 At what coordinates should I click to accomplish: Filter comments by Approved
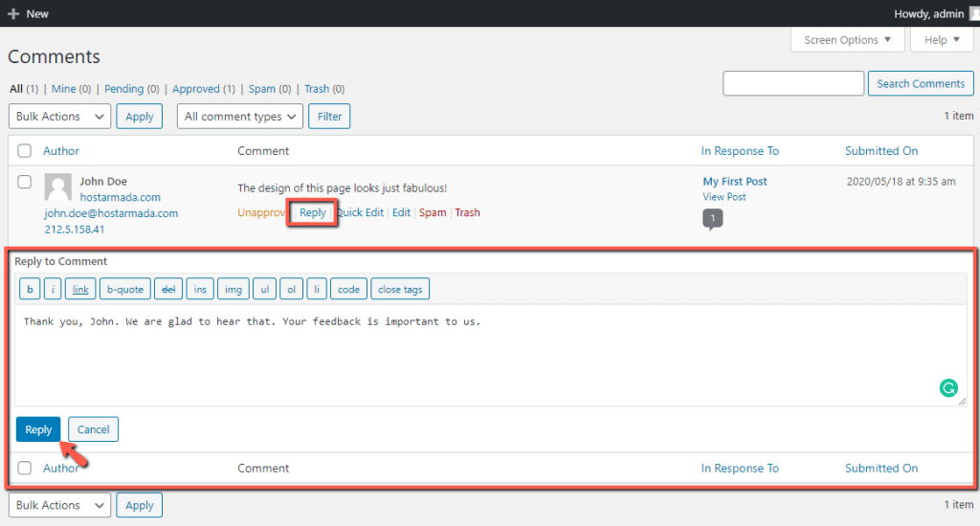[196, 89]
